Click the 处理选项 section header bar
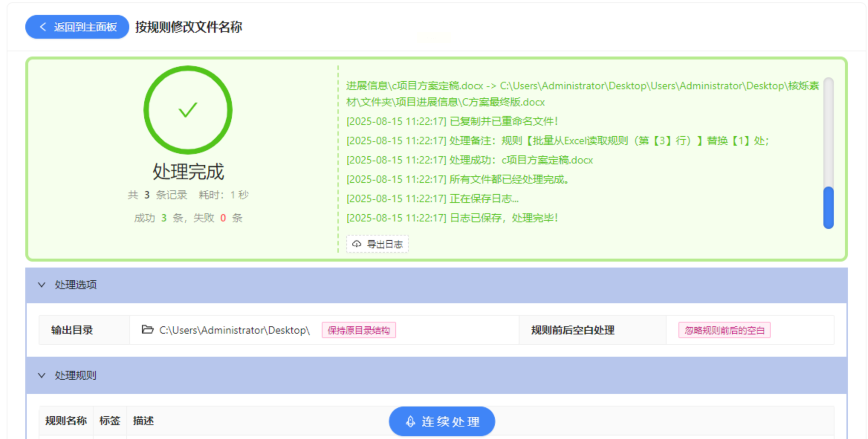The width and height of the screenshot is (868, 439). point(436,285)
